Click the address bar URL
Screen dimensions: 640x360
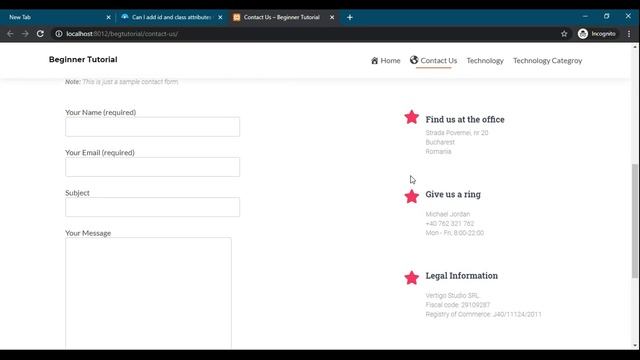pos(122,34)
